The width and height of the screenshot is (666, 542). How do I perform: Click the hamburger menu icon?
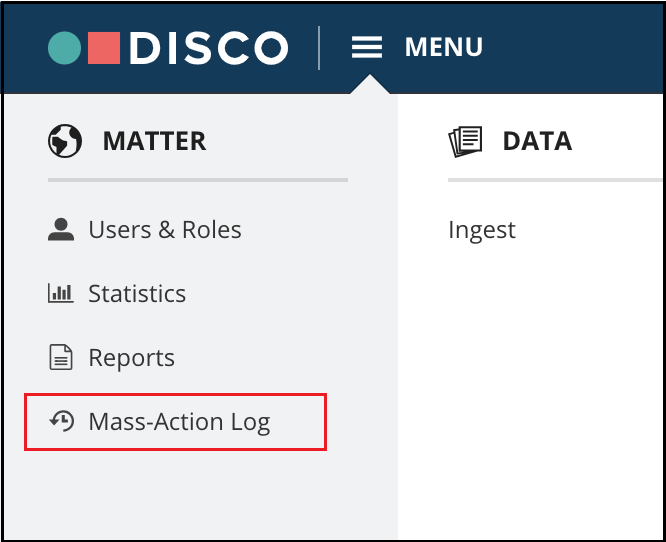tap(367, 47)
